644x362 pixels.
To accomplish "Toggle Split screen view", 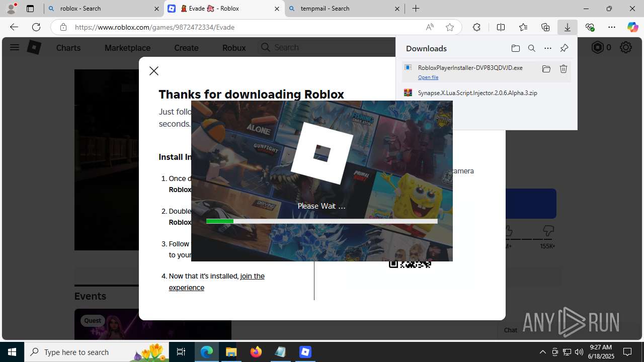I will click(x=501, y=27).
